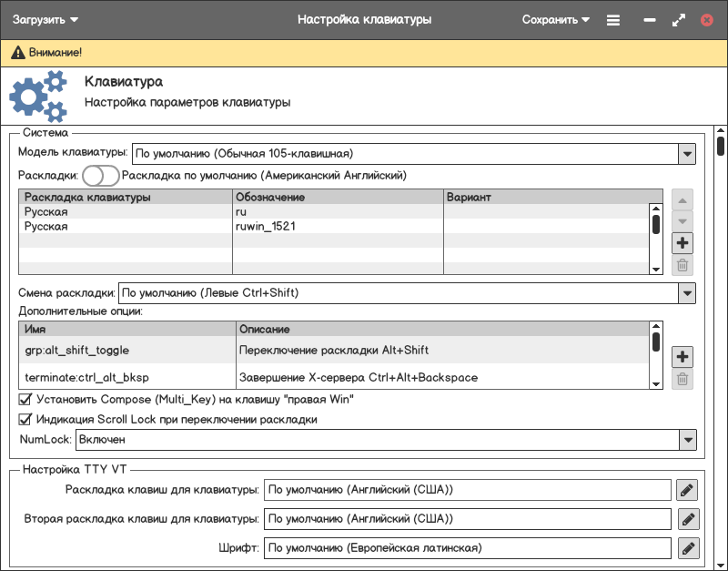Select the grp:alt_shift_toggle option row
Screen dimensions: 728x571
[127, 350]
